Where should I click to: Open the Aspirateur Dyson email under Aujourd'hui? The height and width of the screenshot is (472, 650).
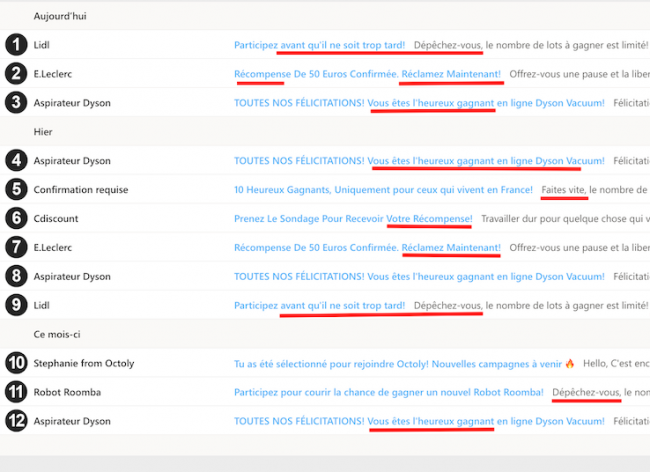325,103
